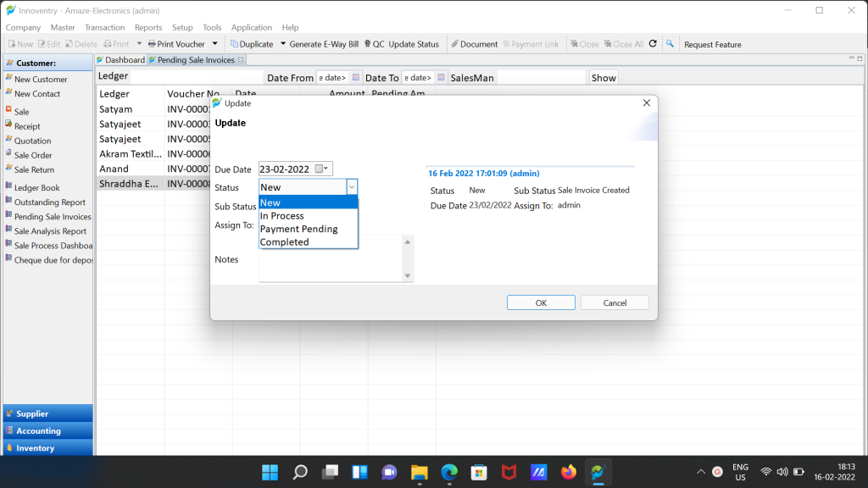Open Firefox from the taskbar
Screen dimensions: 868x488
click(x=569, y=472)
